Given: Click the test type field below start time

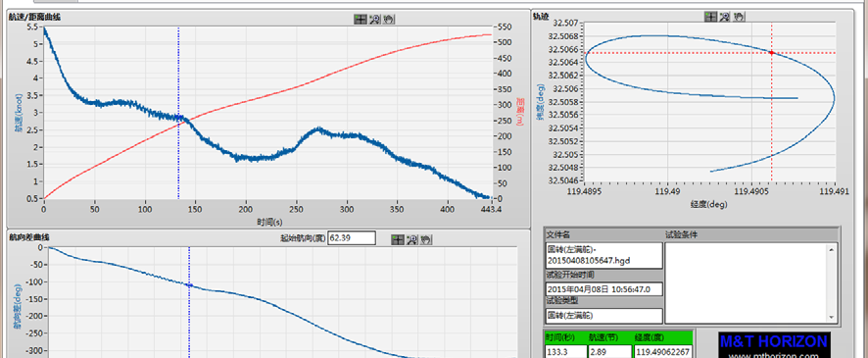Looking at the screenshot, I should click(x=603, y=316).
